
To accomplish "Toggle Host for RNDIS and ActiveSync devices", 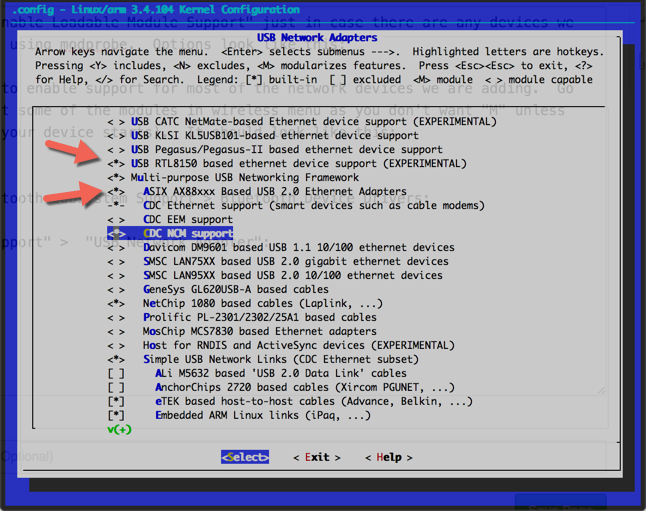I will tap(281, 346).
